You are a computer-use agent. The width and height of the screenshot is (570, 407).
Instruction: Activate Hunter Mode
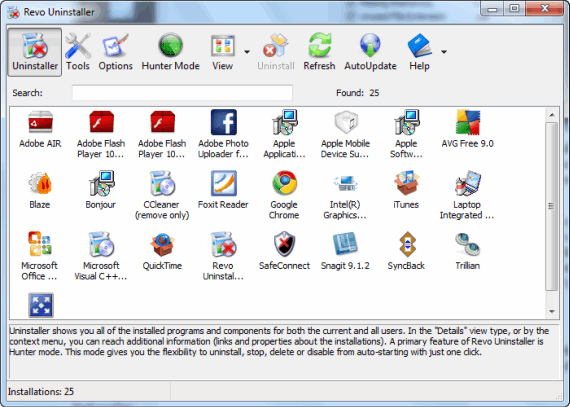click(x=170, y=52)
